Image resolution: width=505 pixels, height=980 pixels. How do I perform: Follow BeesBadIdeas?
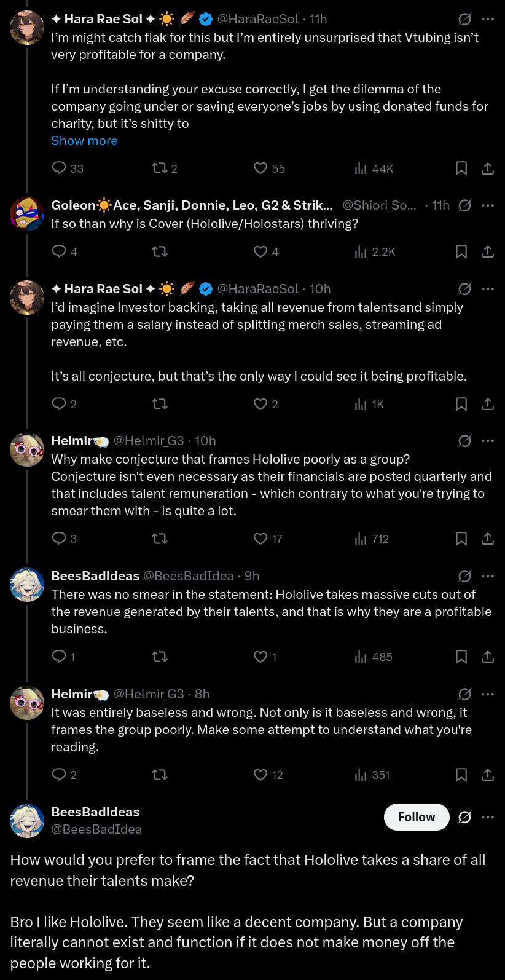[x=417, y=817]
